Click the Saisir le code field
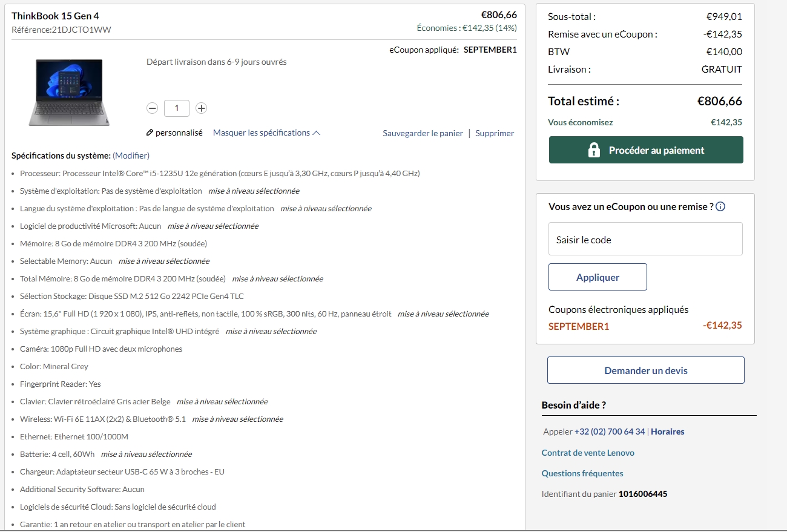This screenshot has width=787, height=532. [645, 239]
